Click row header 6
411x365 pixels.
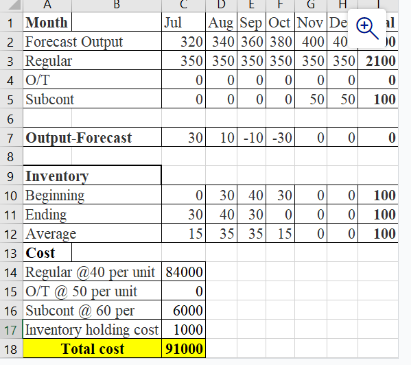(11, 118)
